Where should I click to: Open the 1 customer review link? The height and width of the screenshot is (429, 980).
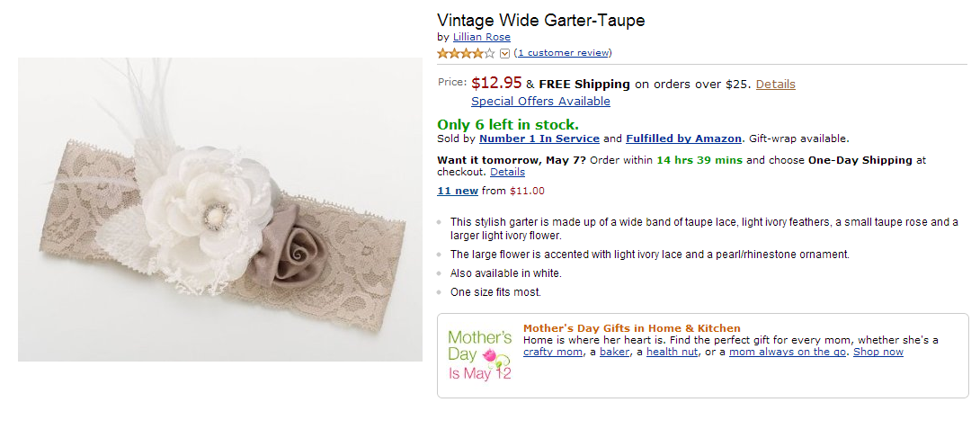[x=563, y=53]
